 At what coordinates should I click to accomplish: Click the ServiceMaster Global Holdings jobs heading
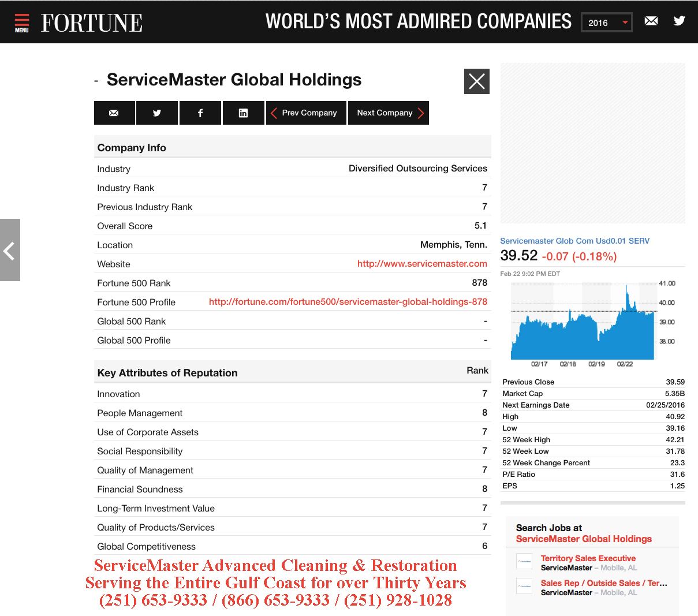(x=584, y=539)
